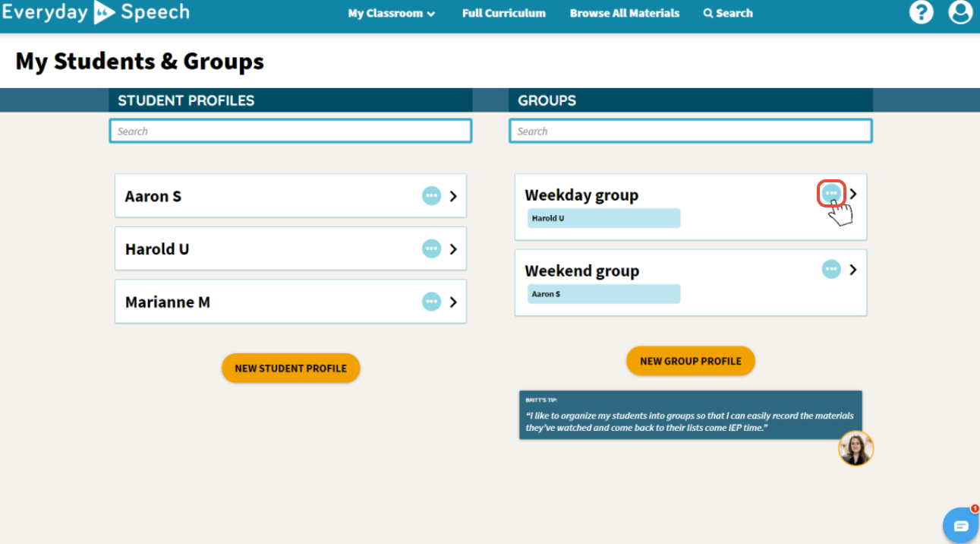This screenshot has width=980, height=544.
Task: Open Weekend group via chevron arrow
Action: coord(853,270)
